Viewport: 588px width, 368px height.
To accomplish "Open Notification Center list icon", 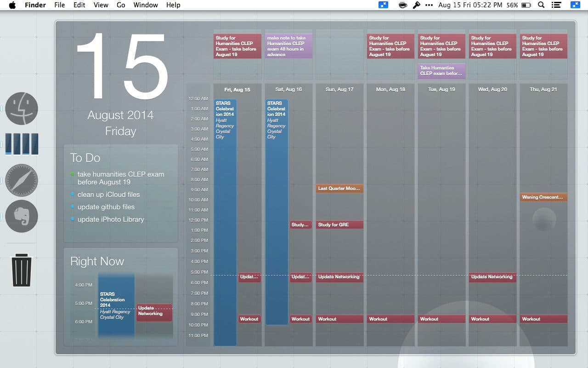I will (x=556, y=5).
